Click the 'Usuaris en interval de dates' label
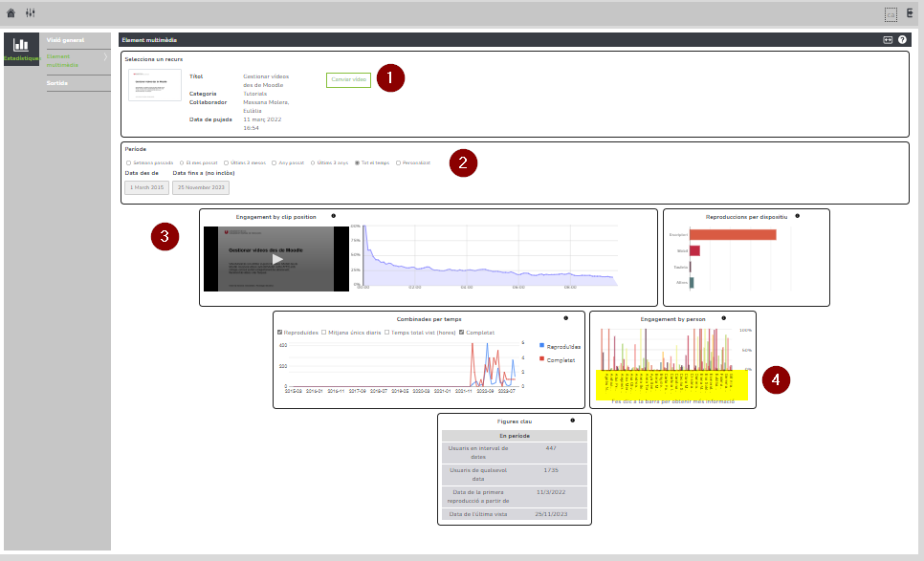The image size is (924, 561). click(478, 453)
